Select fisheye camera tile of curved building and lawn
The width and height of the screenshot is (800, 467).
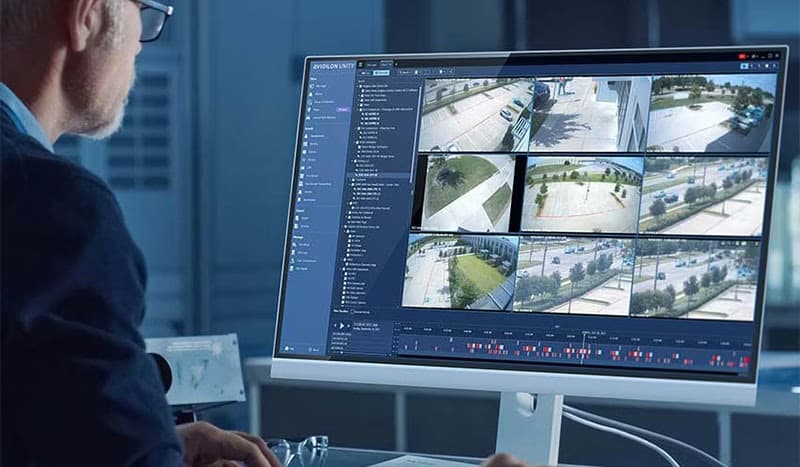460,272
